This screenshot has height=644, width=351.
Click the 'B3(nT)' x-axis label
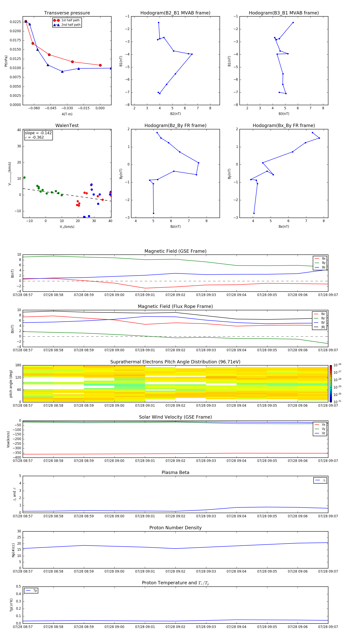coord(284,114)
